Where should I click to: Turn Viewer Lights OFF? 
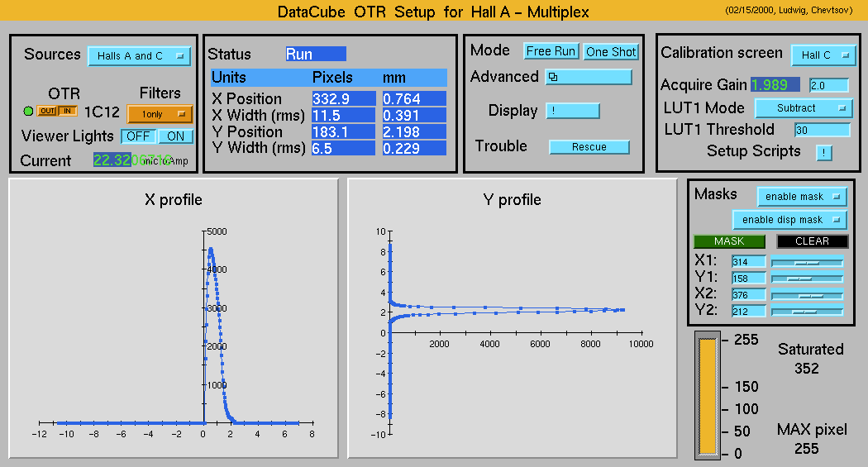coord(139,136)
